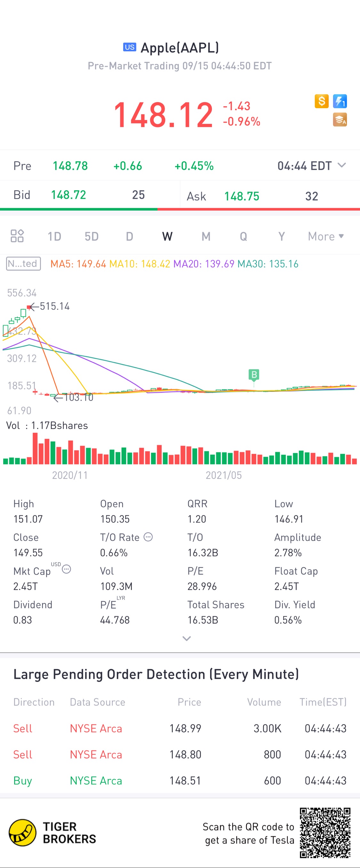Tap the Data Source column header
Viewport: 360px width, 868px height.
[97, 702]
